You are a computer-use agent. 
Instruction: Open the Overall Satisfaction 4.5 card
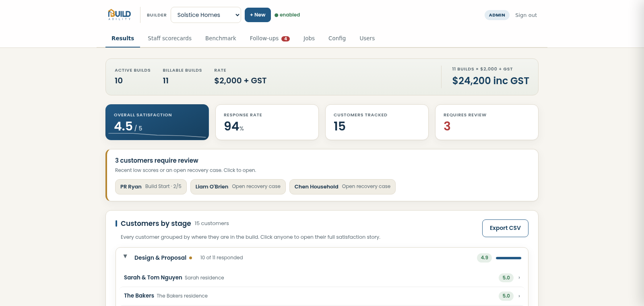[x=157, y=122]
